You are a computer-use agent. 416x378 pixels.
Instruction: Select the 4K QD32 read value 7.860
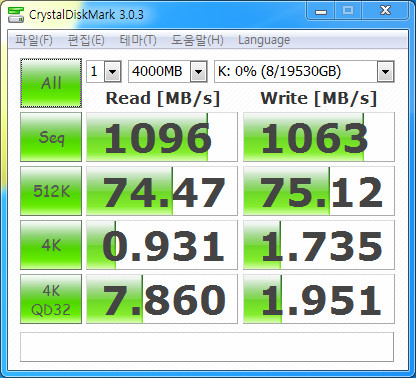point(162,299)
